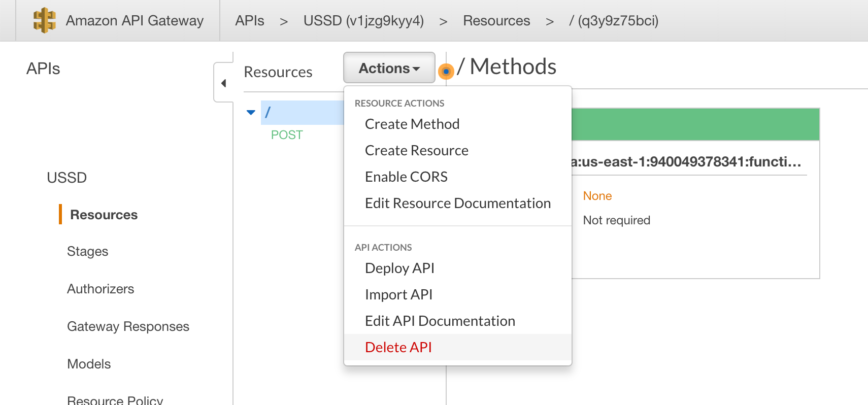868x405 pixels.
Task: Click the / (q3y9z75bci) breadcrumb
Action: pos(614,20)
